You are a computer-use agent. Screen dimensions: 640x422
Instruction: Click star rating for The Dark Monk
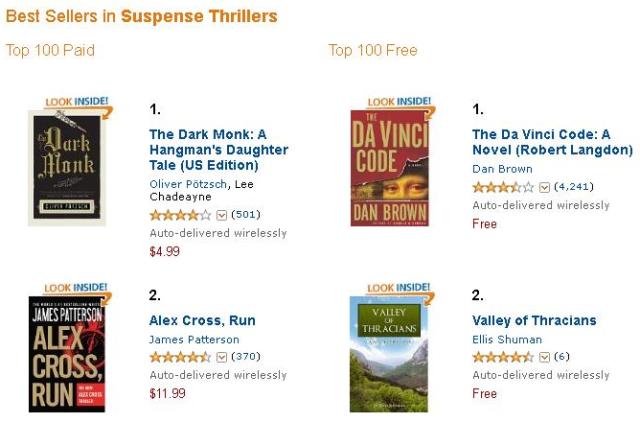tap(180, 214)
